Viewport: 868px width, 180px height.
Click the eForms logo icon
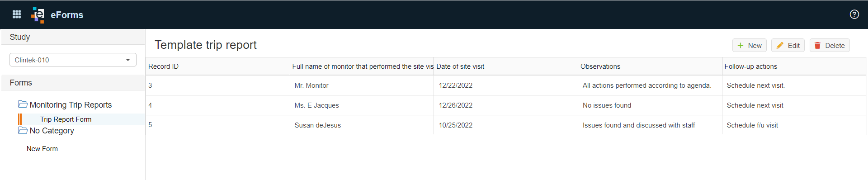point(38,15)
